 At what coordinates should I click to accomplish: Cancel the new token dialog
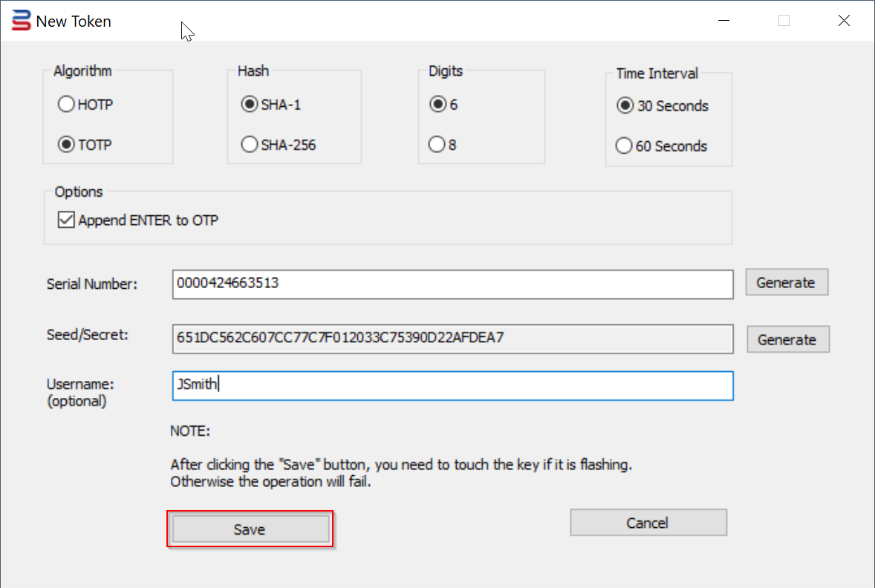[648, 523]
